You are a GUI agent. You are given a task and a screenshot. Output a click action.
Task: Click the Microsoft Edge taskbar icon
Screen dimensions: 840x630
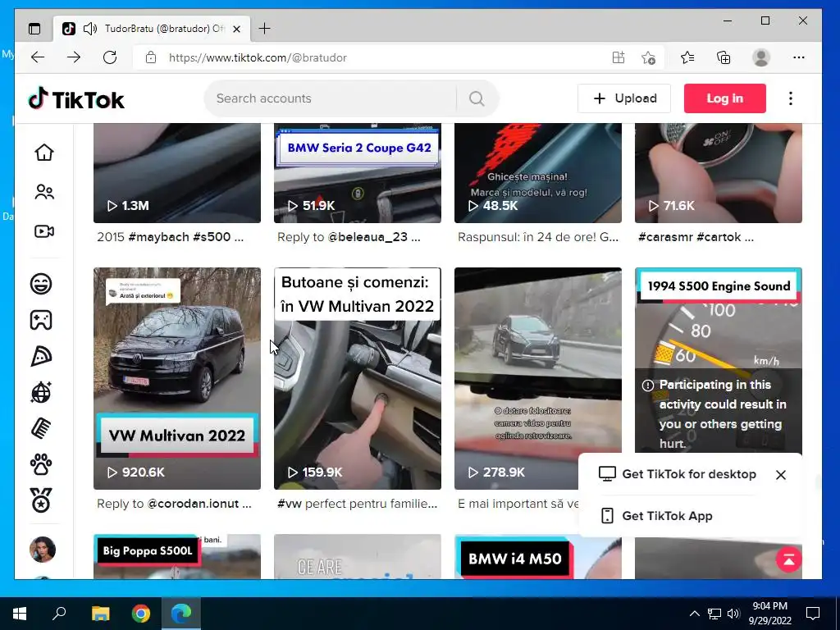181,613
